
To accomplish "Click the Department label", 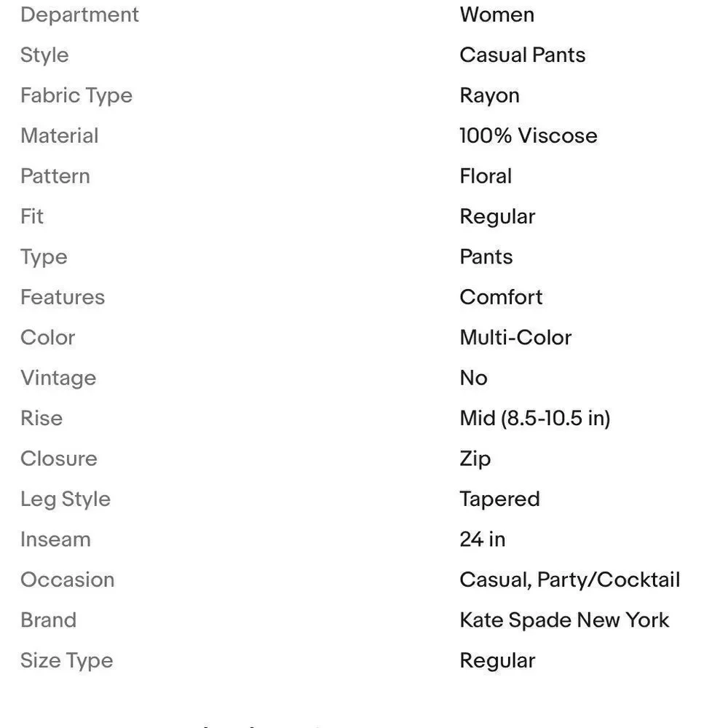I will pos(79,15).
